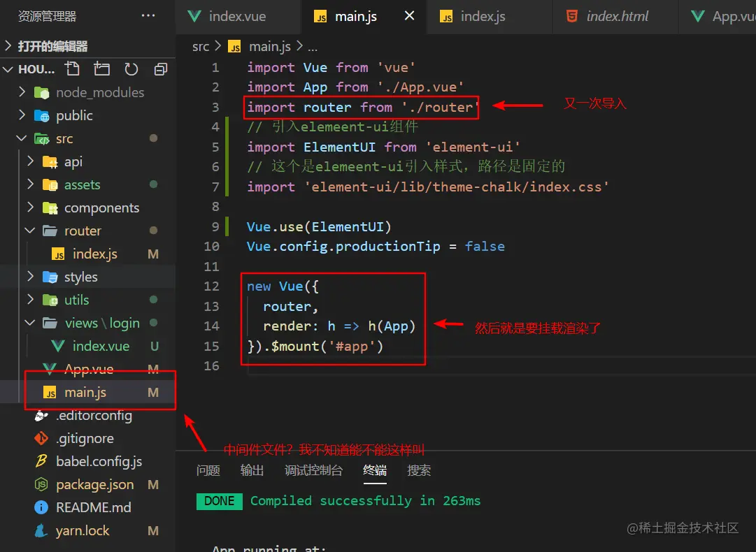Click 'element-ui/lib/theme-chalk/index.css' string
The image size is (756, 552).
pyautogui.click(x=456, y=187)
